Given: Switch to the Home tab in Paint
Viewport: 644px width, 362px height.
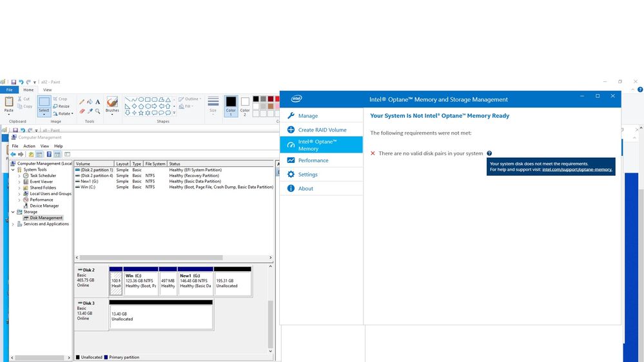Looking at the screenshot, I should [28, 90].
